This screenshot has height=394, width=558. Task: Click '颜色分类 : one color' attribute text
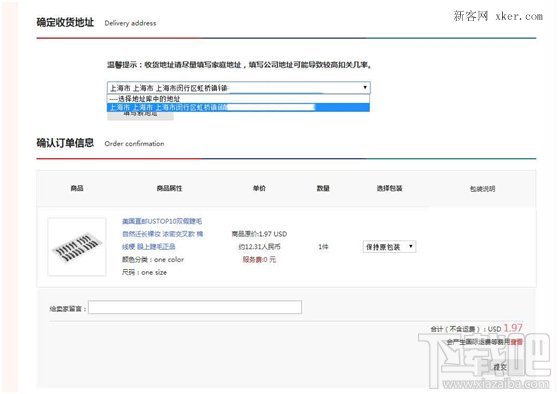click(153, 259)
